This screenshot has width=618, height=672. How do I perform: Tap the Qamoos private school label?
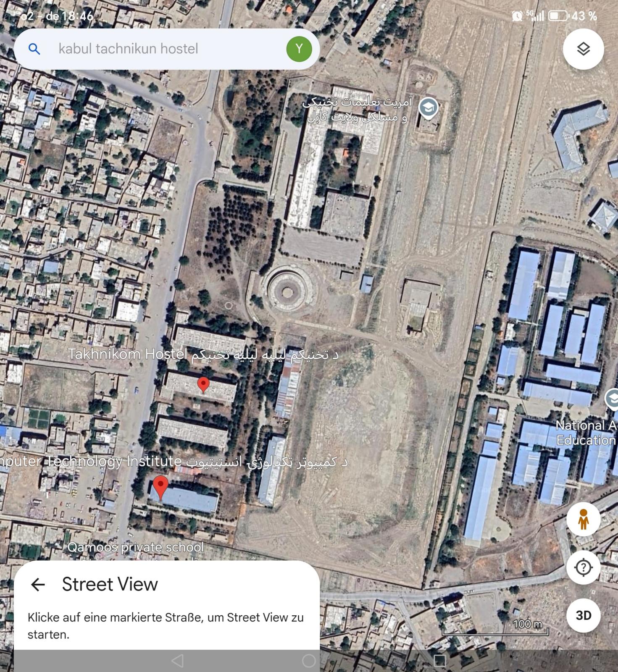tap(135, 547)
